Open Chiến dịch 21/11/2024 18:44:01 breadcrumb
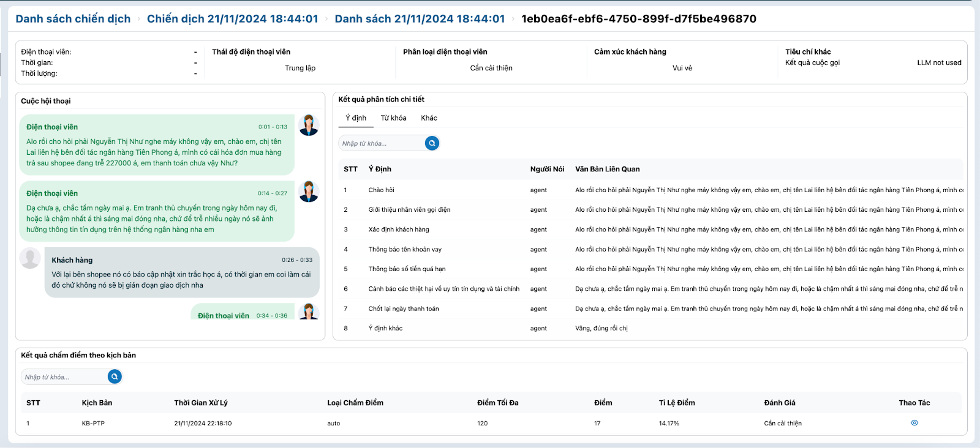980x448 pixels. point(233,19)
